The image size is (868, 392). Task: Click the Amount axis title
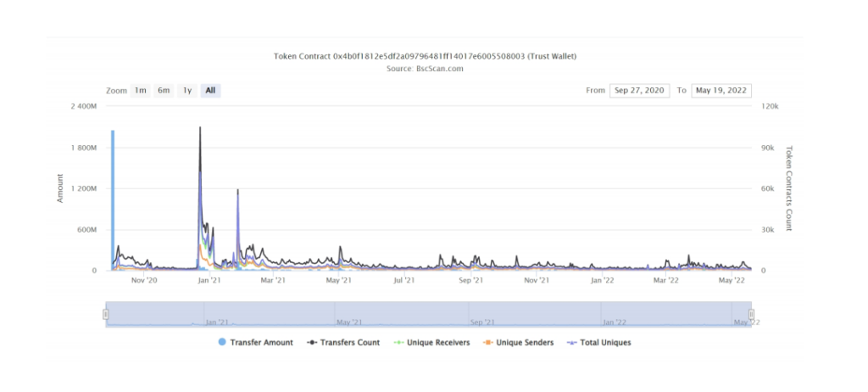coord(60,188)
